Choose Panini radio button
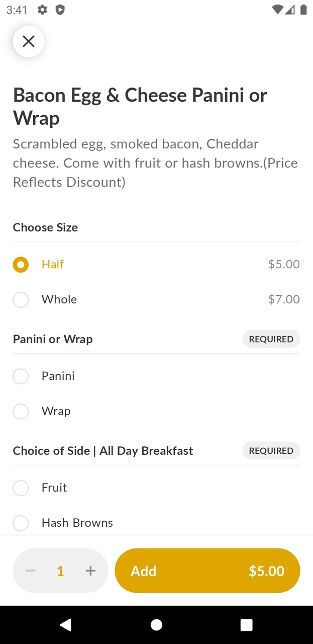 (21, 376)
